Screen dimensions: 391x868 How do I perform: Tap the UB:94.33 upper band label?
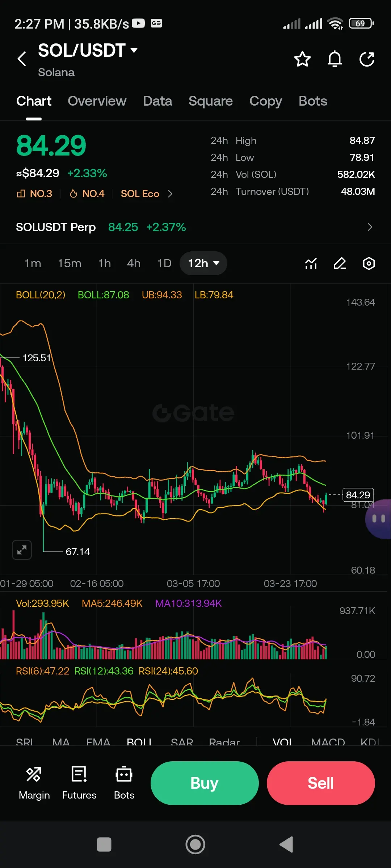coord(162,295)
